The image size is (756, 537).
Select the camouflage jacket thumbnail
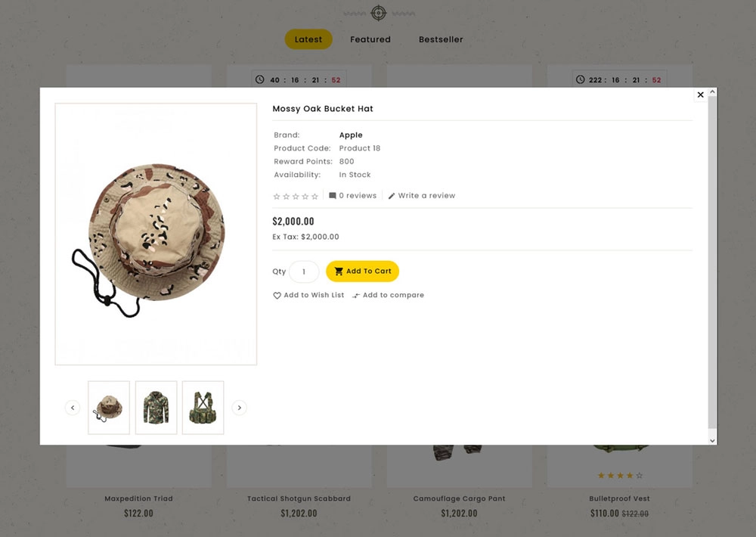(156, 408)
